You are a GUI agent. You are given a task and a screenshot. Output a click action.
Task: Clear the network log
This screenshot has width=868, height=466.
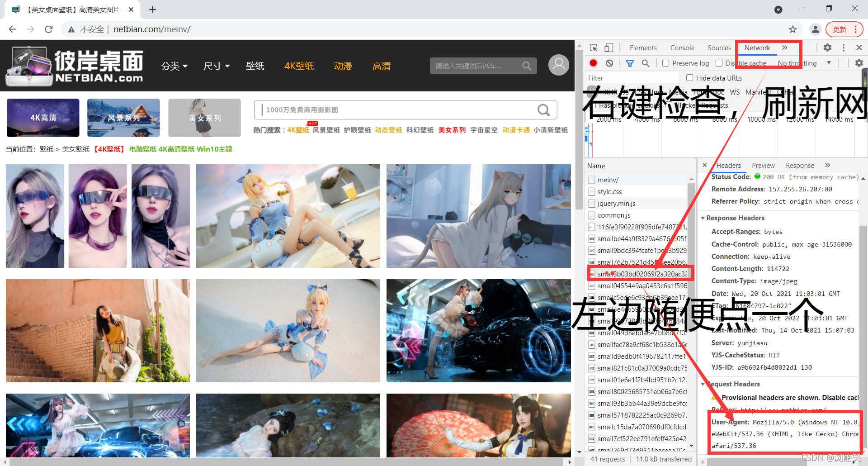click(609, 63)
